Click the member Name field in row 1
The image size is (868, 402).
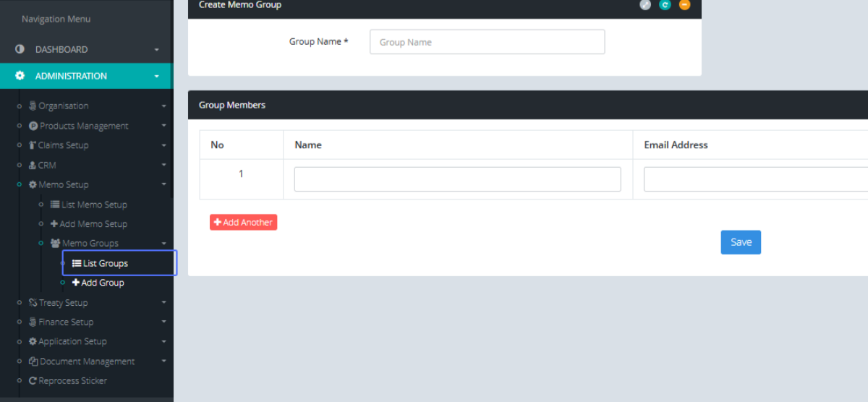click(457, 179)
